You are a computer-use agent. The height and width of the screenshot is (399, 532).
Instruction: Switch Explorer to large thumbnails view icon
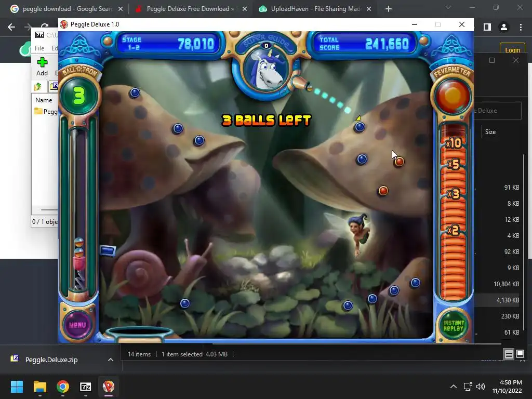[x=520, y=354]
